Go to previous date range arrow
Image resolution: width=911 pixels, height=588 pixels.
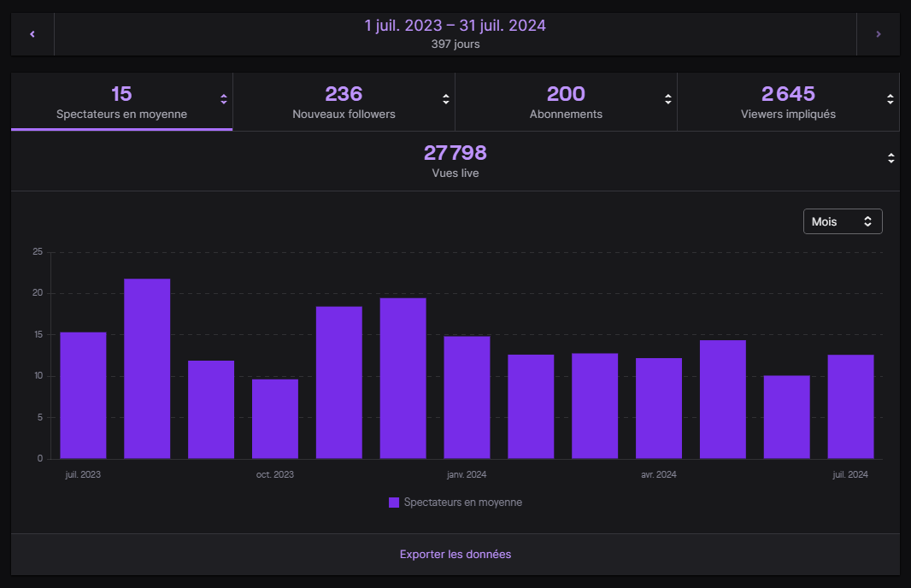[x=32, y=34]
